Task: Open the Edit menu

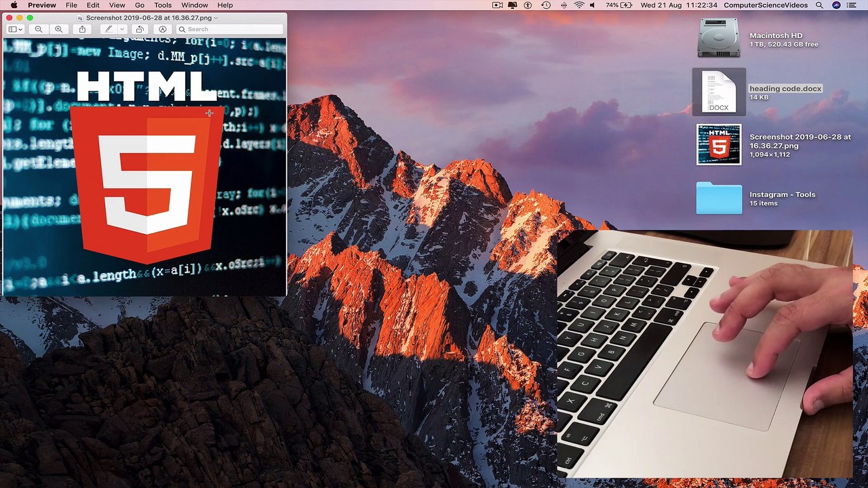Action: (93, 5)
